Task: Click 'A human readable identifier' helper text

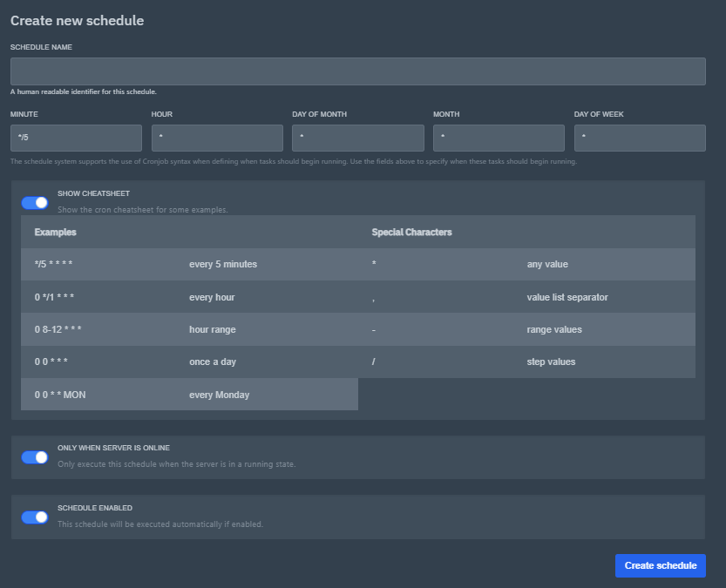Action: (x=84, y=91)
